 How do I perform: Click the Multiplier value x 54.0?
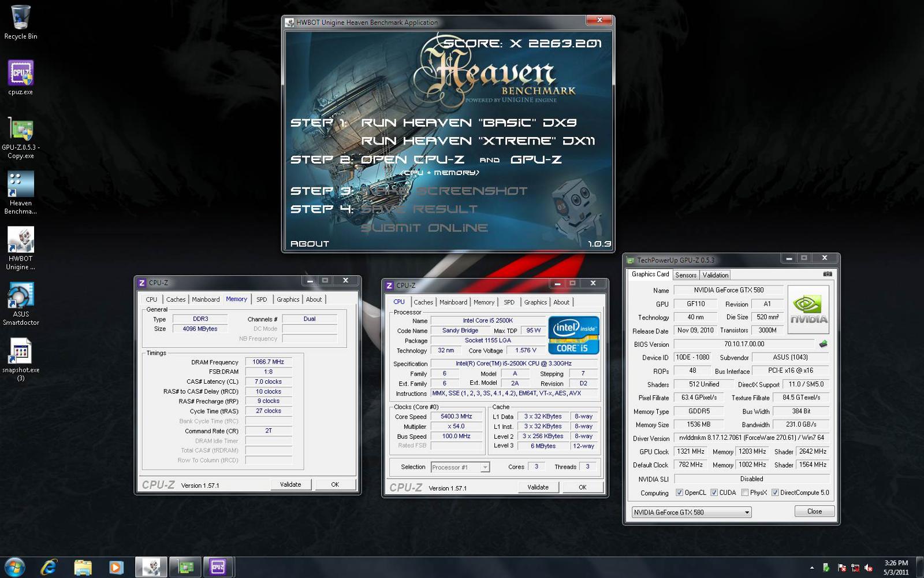click(456, 426)
